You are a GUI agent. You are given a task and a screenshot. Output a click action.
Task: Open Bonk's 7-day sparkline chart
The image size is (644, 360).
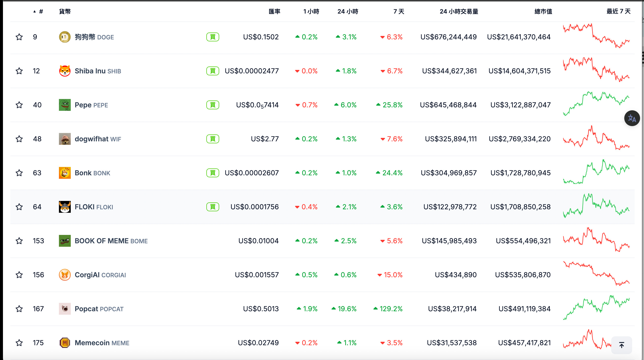coord(596,172)
